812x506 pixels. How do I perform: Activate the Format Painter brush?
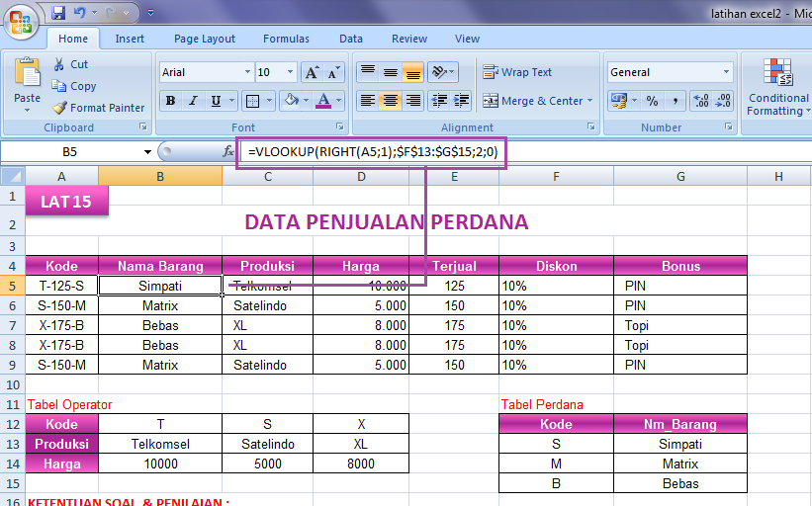[x=98, y=108]
